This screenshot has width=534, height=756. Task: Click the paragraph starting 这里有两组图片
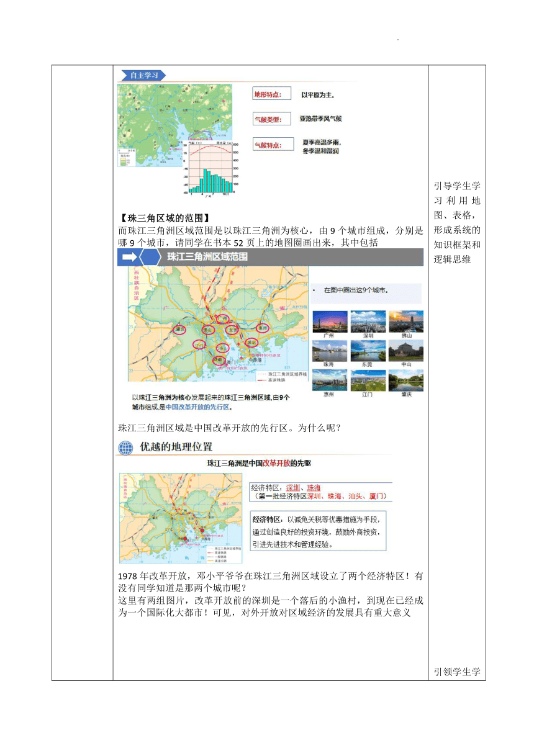click(270, 607)
